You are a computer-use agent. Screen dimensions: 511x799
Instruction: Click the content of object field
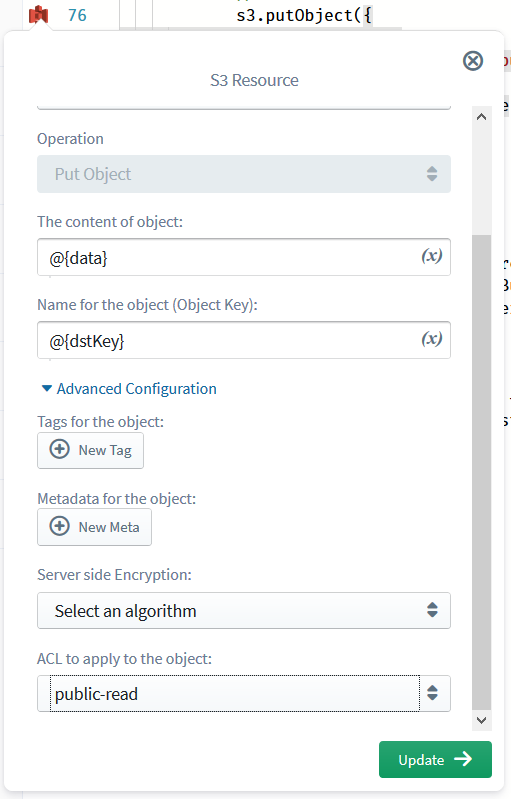point(244,257)
